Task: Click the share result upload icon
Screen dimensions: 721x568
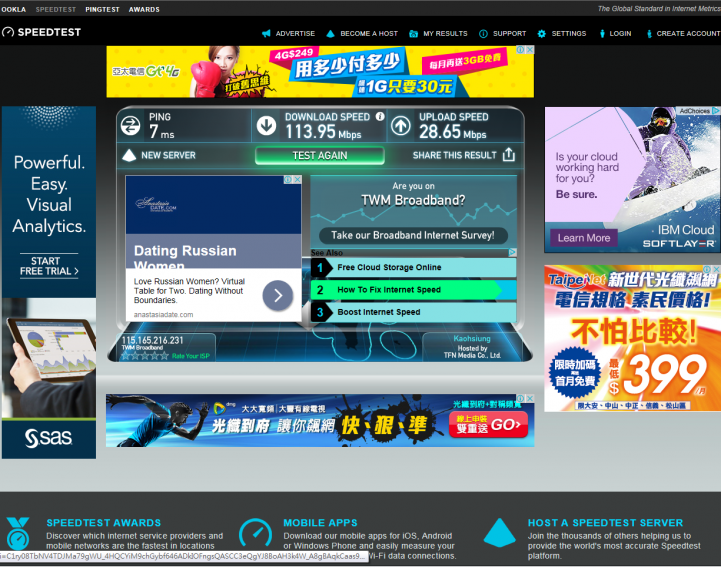Action: [509, 155]
